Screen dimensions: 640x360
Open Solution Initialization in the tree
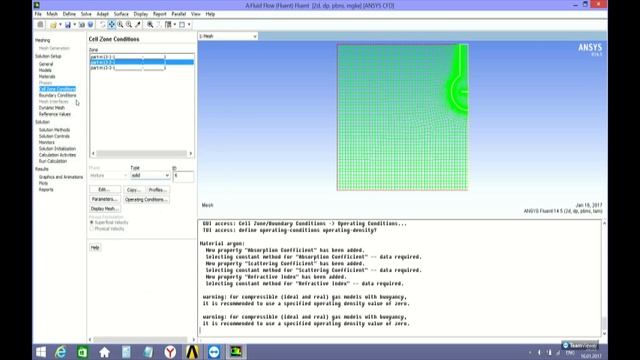[x=57, y=149]
